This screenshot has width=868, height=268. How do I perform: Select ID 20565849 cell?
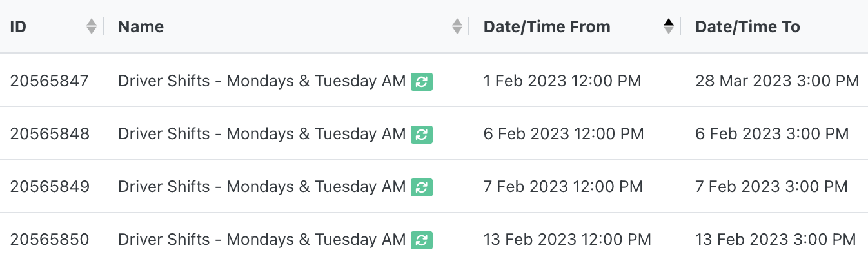pos(50,187)
